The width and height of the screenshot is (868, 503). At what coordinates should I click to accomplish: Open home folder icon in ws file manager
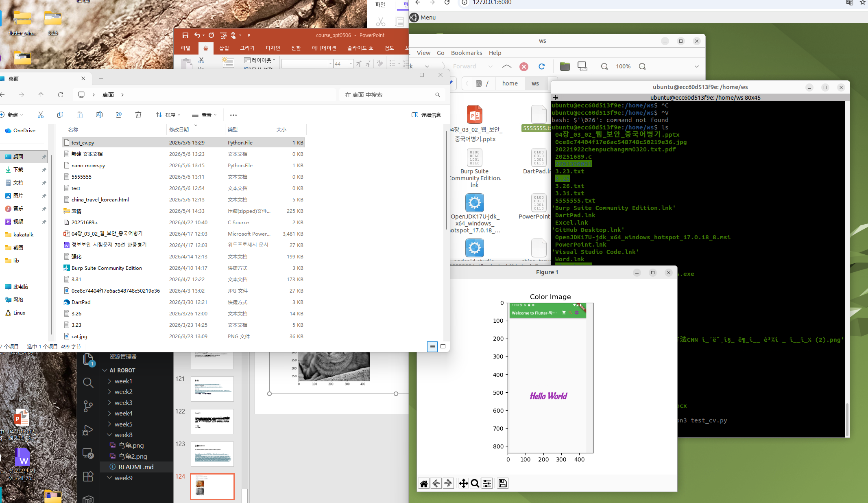[565, 66]
